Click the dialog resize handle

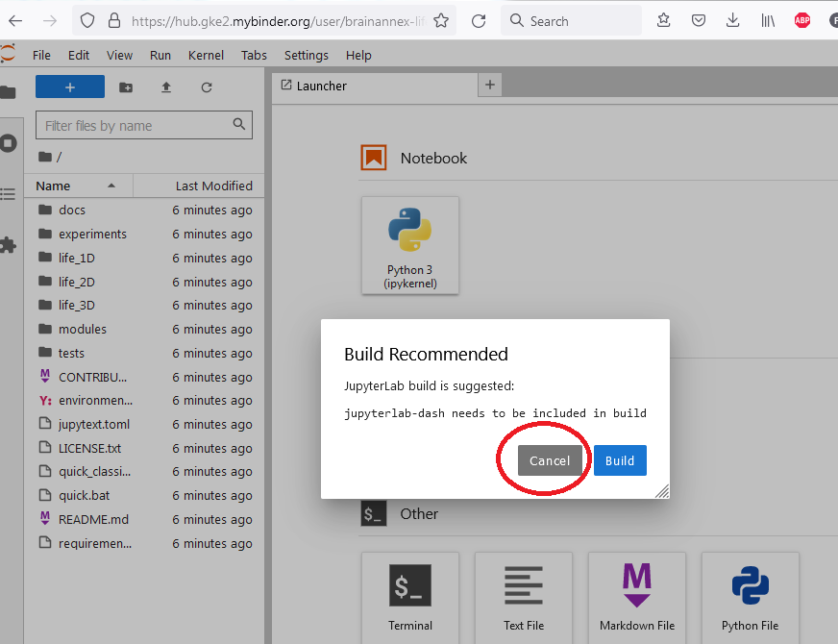click(662, 491)
